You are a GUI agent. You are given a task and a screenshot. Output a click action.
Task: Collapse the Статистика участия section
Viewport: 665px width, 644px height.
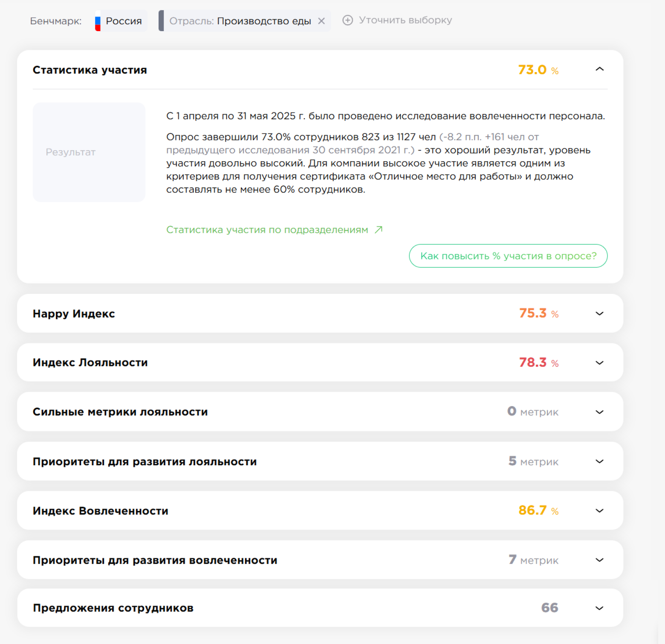599,69
